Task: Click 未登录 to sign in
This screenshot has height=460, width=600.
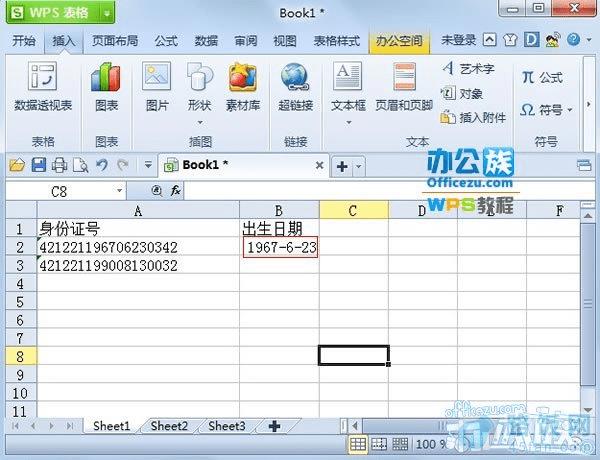Action: click(458, 40)
